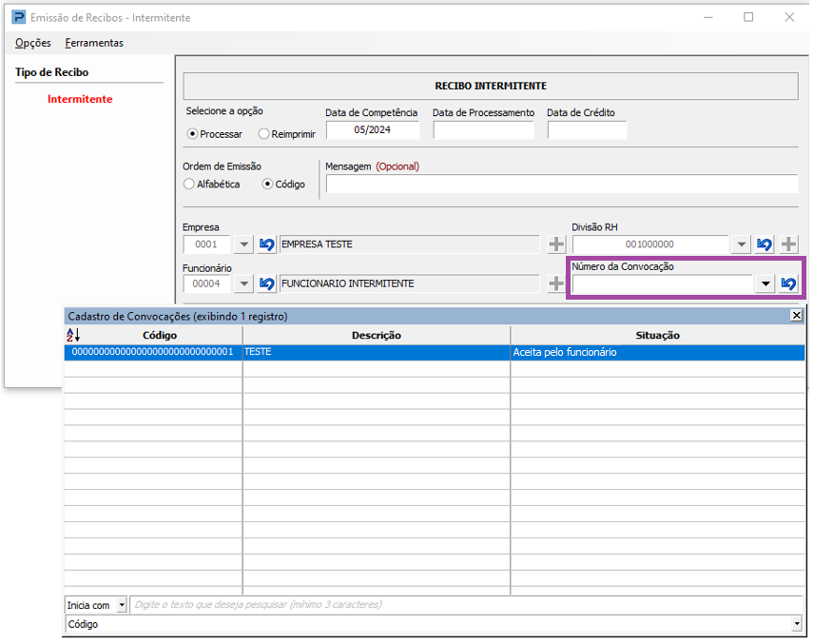Image resolution: width=814 pixels, height=644 pixels.
Task: Click the plus icon after EMPRESA TESTE
Action: click(556, 244)
